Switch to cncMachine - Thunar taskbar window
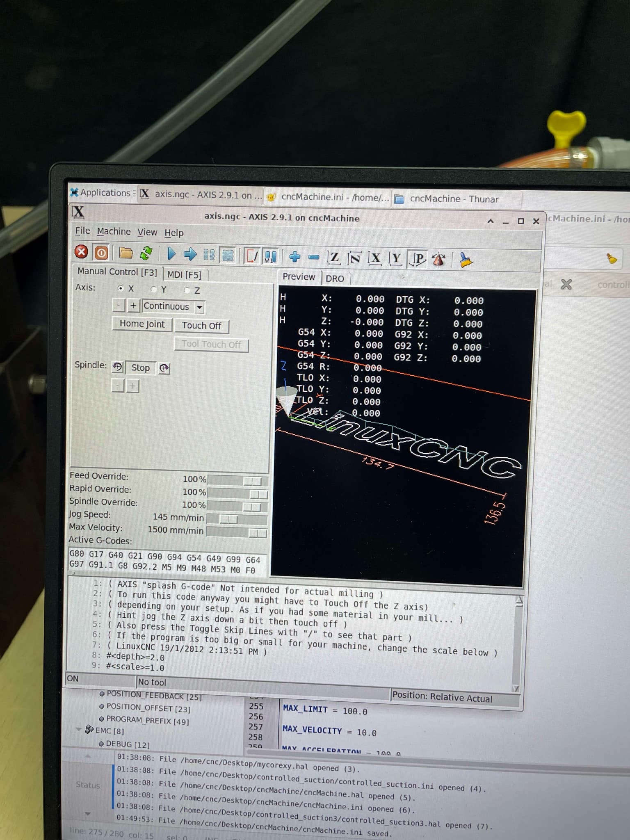 tap(456, 199)
